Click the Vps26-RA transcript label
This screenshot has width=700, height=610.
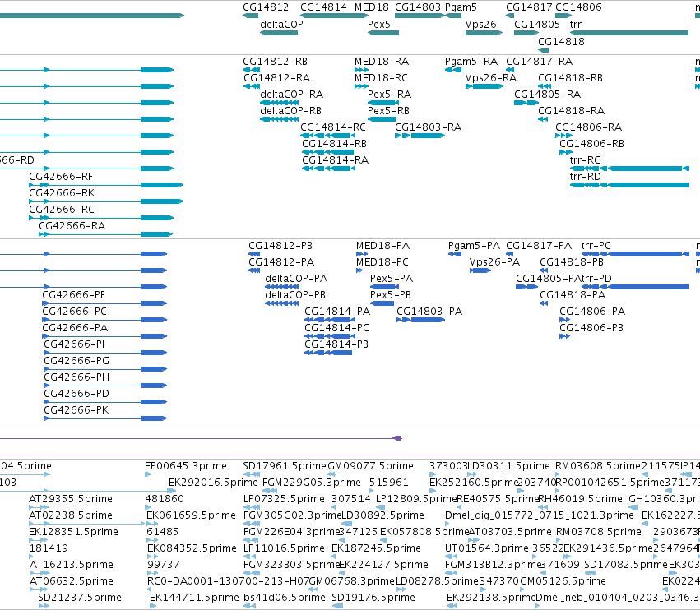tap(490, 77)
